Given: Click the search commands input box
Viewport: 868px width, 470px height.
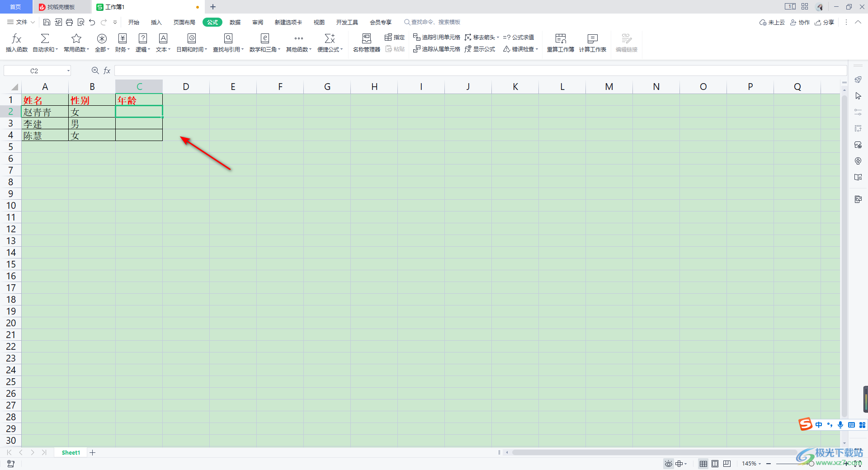Looking at the screenshot, I should tap(432, 22).
